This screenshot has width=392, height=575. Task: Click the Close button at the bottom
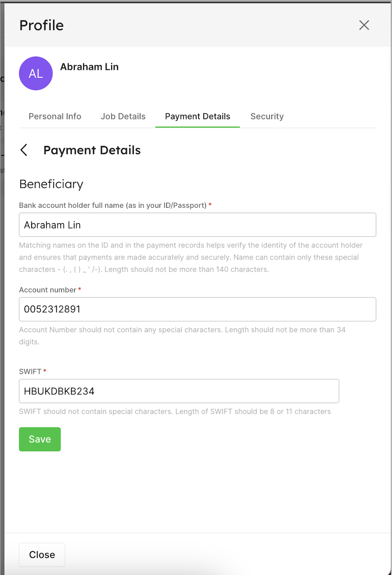tap(42, 555)
